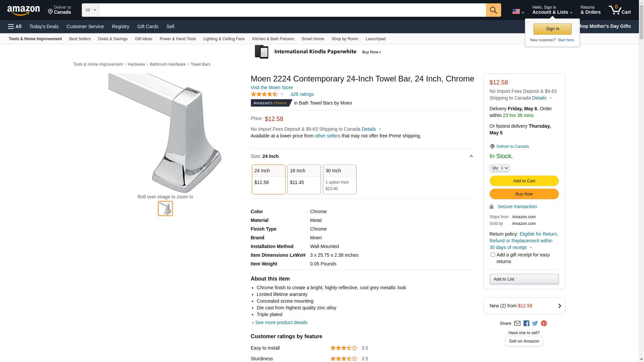
Task: Open the quantity dropdown
Action: [500, 168]
